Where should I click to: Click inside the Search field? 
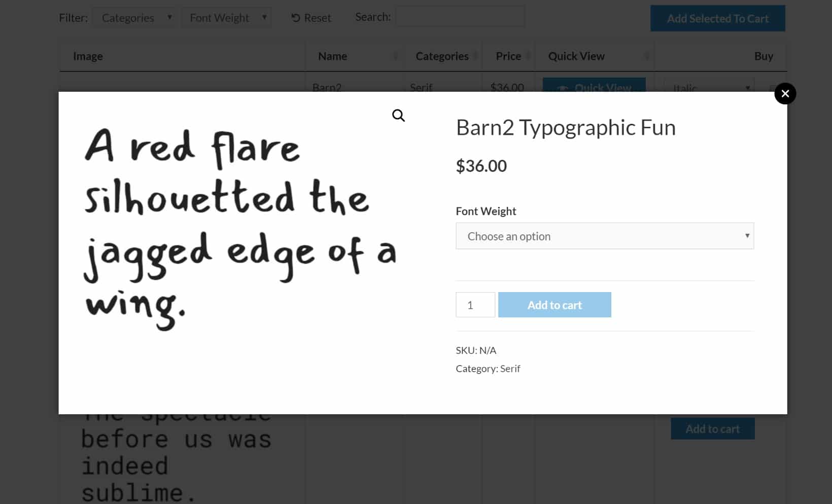click(x=460, y=16)
